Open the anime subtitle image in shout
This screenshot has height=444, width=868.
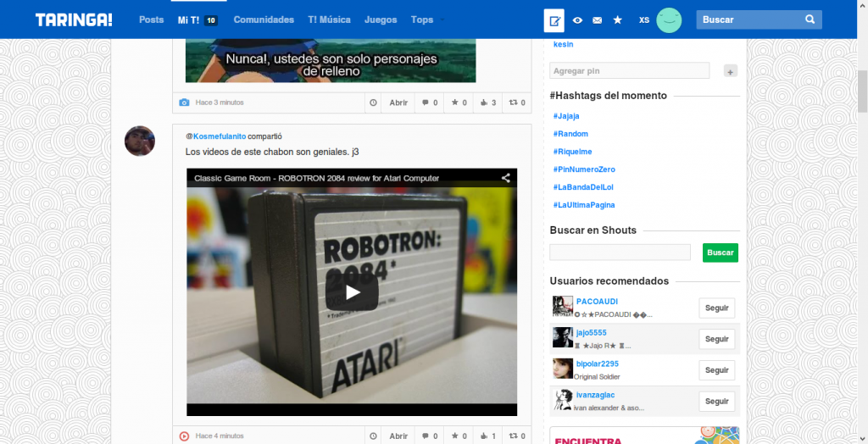(x=331, y=61)
